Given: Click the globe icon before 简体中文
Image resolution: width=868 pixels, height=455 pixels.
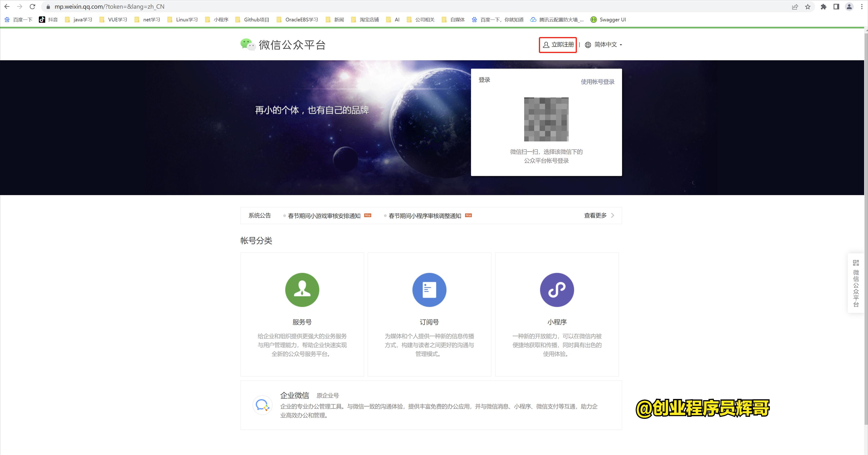Looking at the screenshot, I should (x=588, y=45).
